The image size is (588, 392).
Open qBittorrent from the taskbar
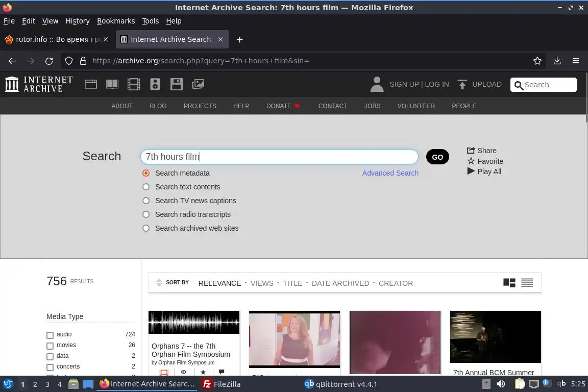point(340,384)
